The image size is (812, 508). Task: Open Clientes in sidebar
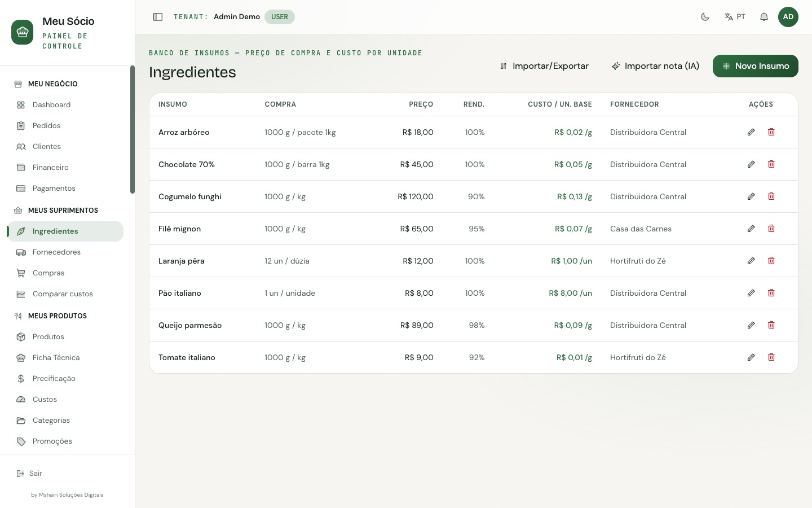pos(65,147)
